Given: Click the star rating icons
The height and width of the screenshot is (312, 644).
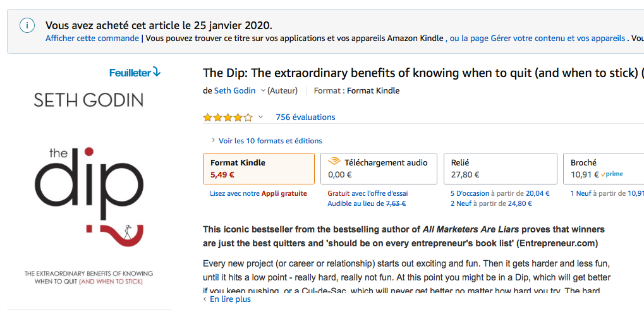Looking at the screenshot, I should point(228,117).
